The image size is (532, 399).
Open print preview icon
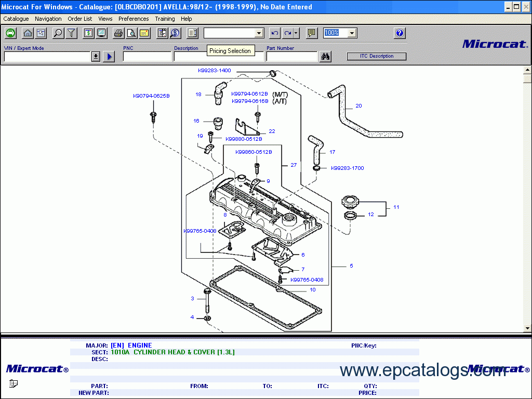click(x=131, y=33)
